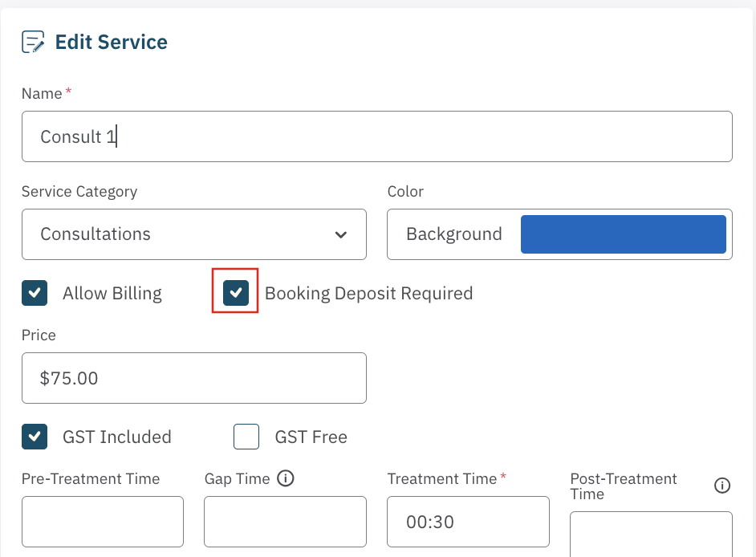Viewport: 756px width, 557px height.
Task: Pick the blue Background color swatch
Action: click(x=623, y=234)
